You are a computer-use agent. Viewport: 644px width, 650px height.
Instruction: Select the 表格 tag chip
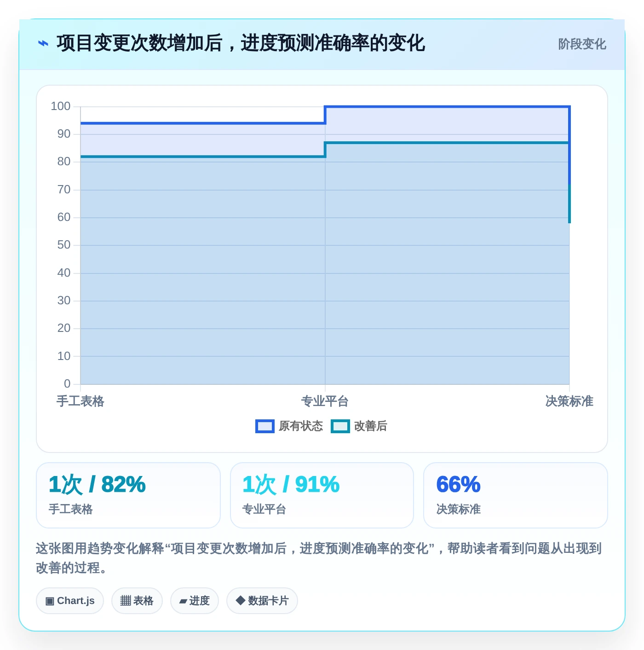pyautogui.click(x=137, y=601)
